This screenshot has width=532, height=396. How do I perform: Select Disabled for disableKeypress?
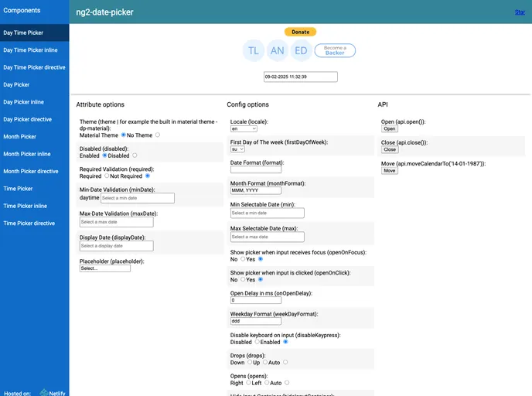tap(257, 342)
